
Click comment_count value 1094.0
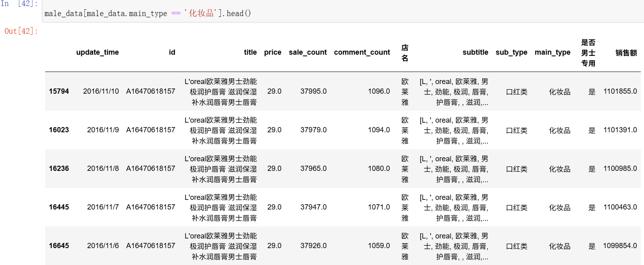click(379, 130)
